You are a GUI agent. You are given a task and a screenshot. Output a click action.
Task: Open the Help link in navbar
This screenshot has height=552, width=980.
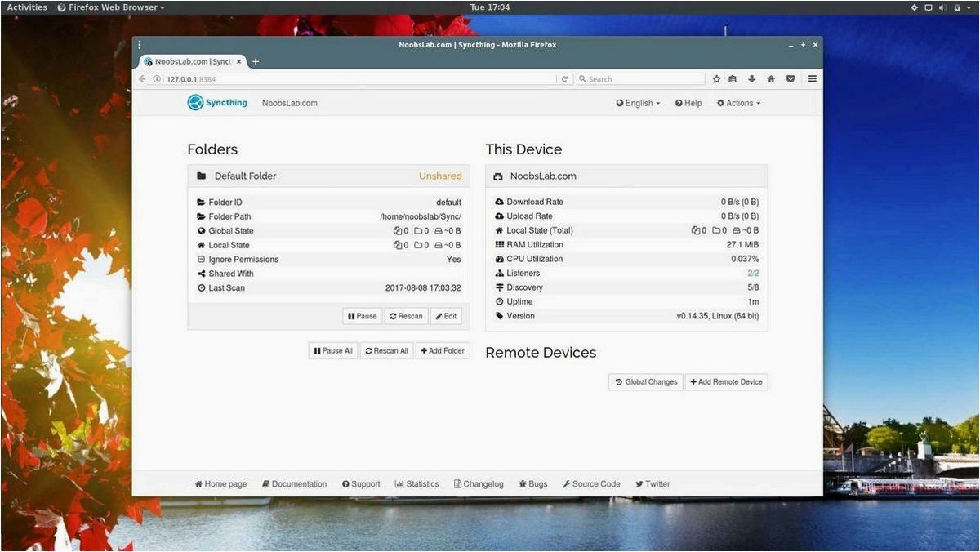[688, 103]
